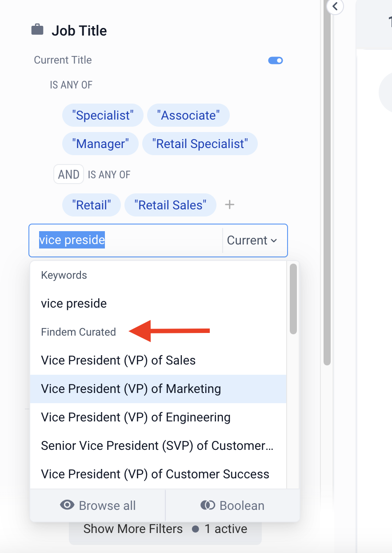Select Vice President (VP) of Sales
392x553 pixels.
[x=118, y=360]
